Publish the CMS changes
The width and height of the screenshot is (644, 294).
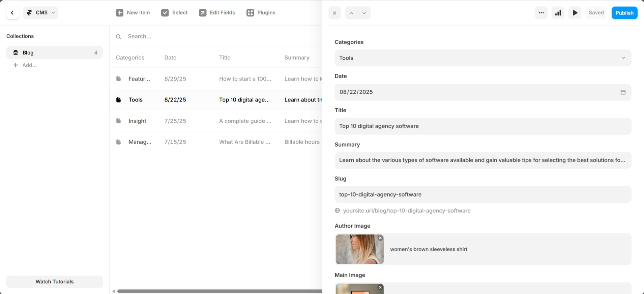click(x=624, y=13)
